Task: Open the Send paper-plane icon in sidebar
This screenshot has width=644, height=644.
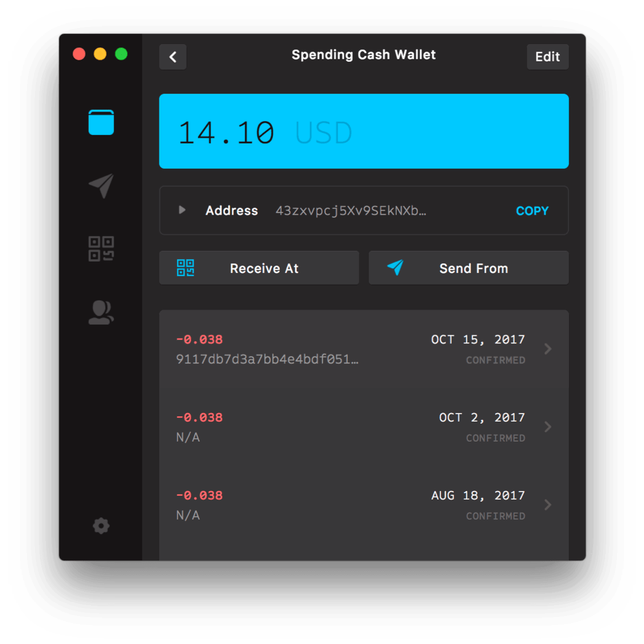Action: point(101,186)
